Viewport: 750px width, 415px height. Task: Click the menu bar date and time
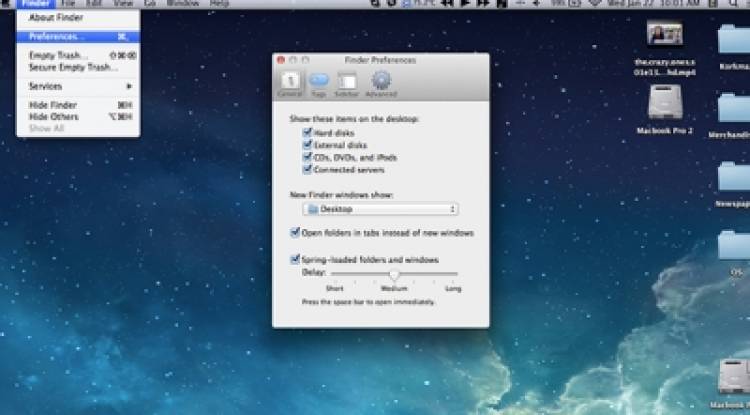coord(654,3)
